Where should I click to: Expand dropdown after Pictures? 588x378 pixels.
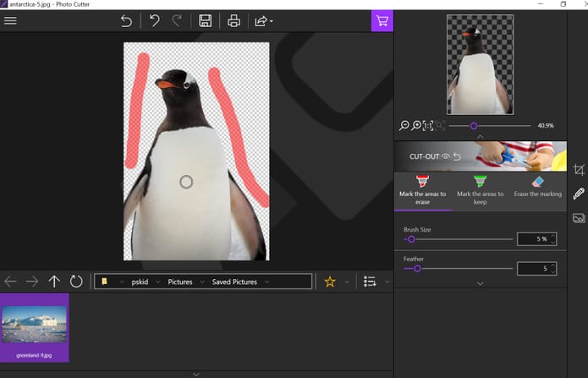[x=202, y=282]
